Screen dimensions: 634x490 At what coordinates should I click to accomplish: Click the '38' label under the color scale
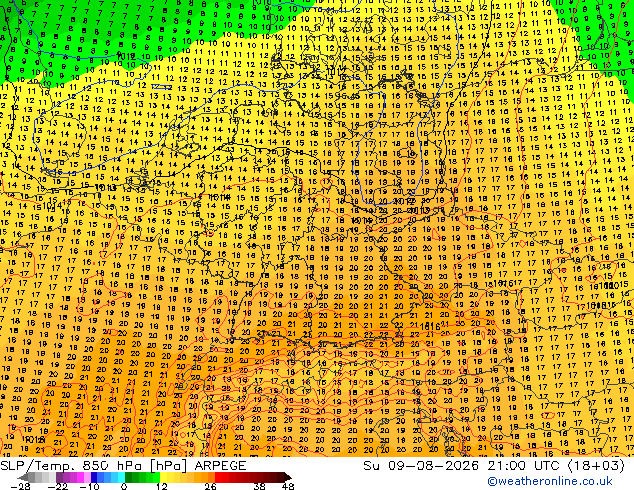[260, 486]
